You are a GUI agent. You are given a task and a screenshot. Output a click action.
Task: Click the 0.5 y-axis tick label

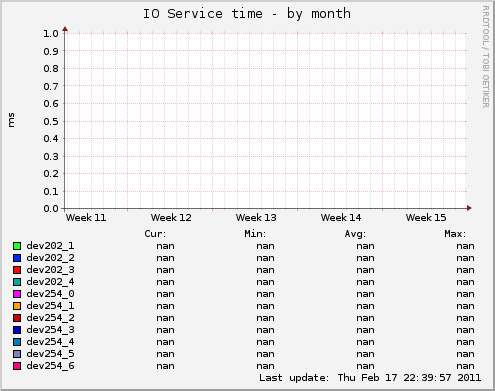pos(51,121)
